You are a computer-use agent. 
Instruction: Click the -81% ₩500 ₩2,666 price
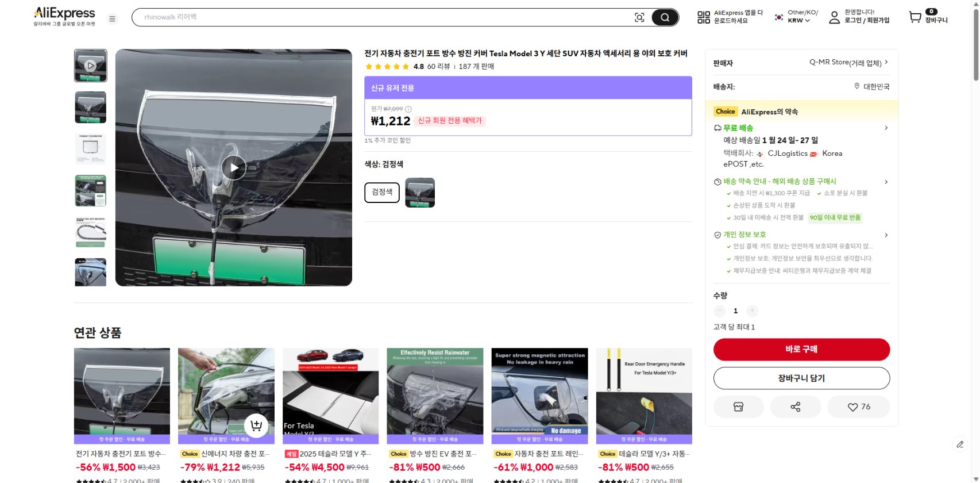tap(427, 467)
